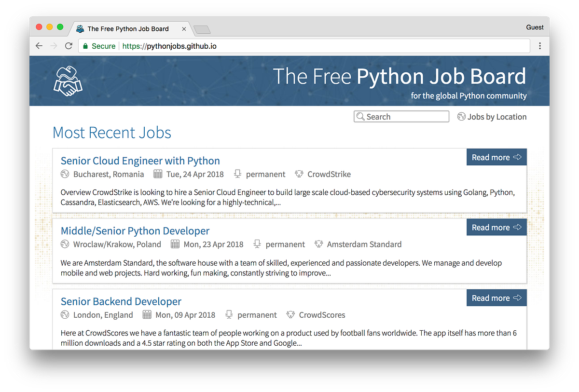
Task: Click the company icon next to CrowdScores
Action: (291, 315)
